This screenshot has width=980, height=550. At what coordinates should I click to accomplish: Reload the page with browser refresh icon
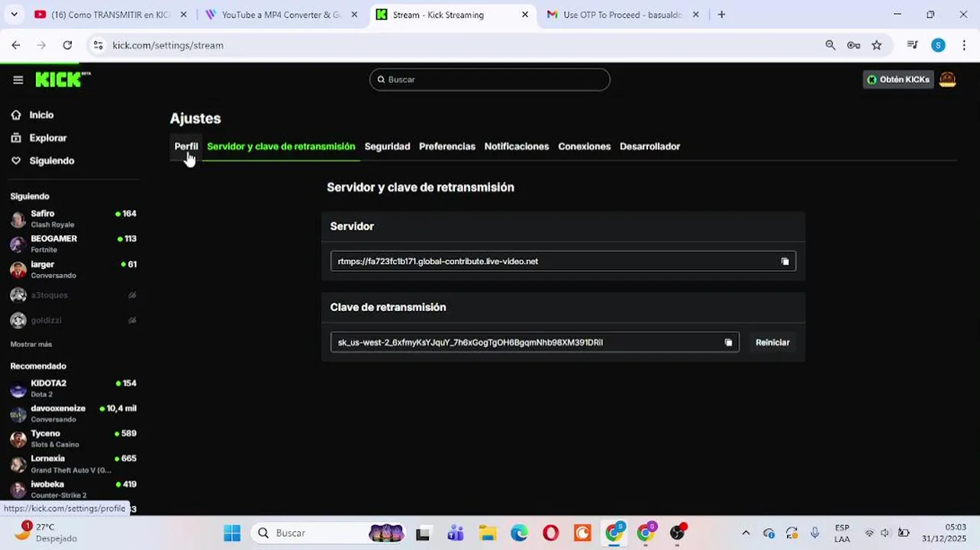(x=67, y=45)
